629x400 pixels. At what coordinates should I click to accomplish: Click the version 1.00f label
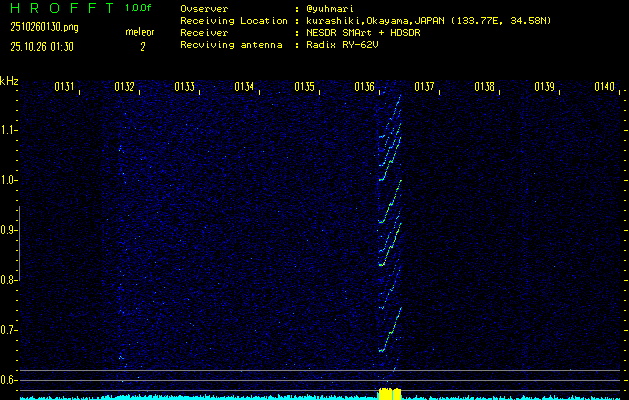point(139,8)
